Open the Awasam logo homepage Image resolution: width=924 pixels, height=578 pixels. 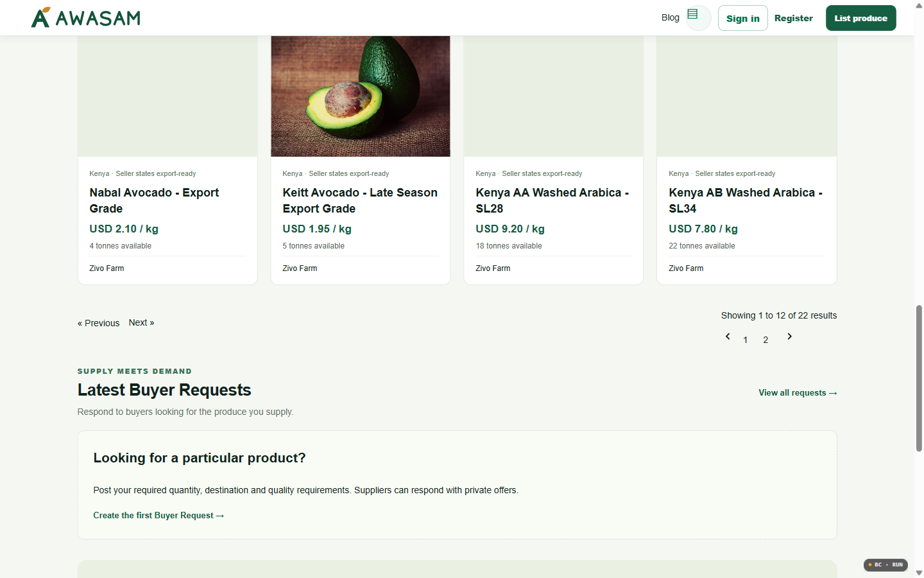point(86,17)
